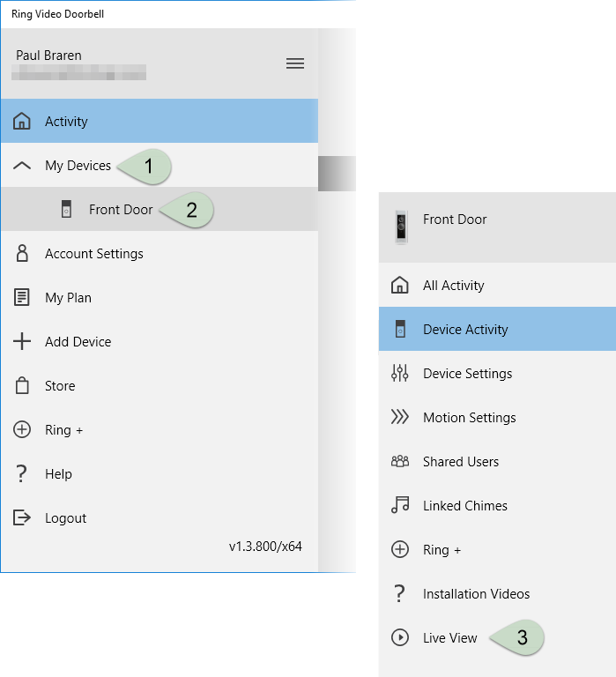This screenshot has height=677, width=616.
Task: Click the Motion Settings chevrons icon
Action: click(400, 417)
